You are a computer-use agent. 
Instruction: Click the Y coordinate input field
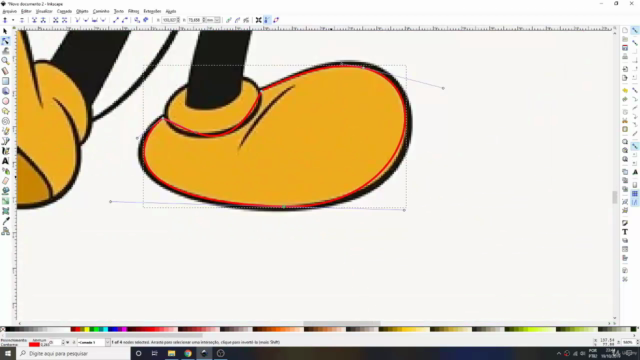(x=196, y=20)
